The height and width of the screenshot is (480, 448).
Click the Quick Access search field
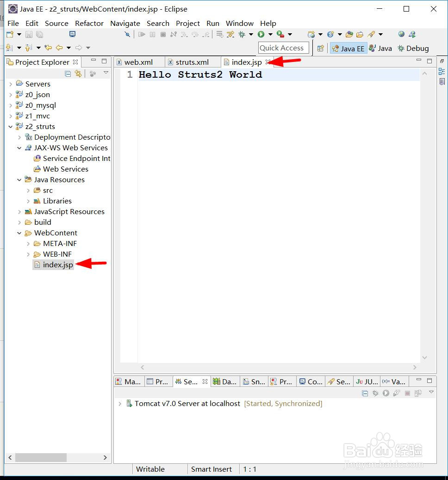(283, 48)
